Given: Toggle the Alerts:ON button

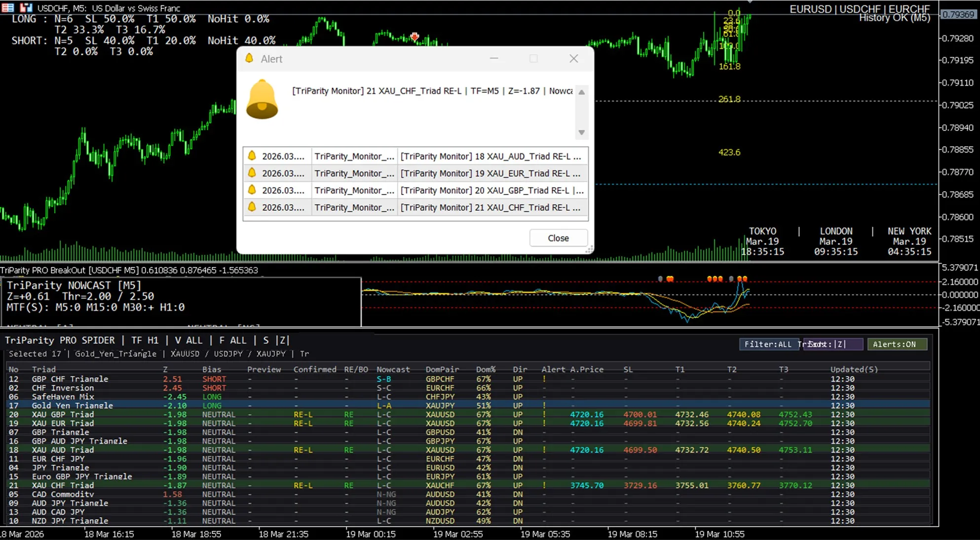Looking at the screenshot, I should [x=897, y=344].
